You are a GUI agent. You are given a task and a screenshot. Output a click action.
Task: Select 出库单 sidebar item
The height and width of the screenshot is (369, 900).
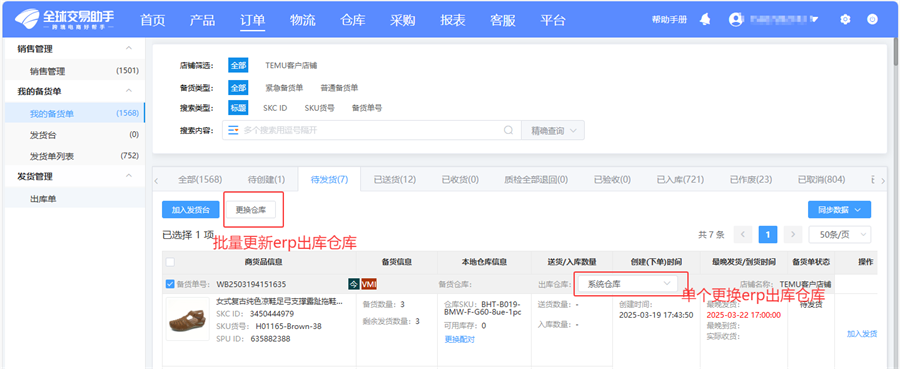coord(75,199)
